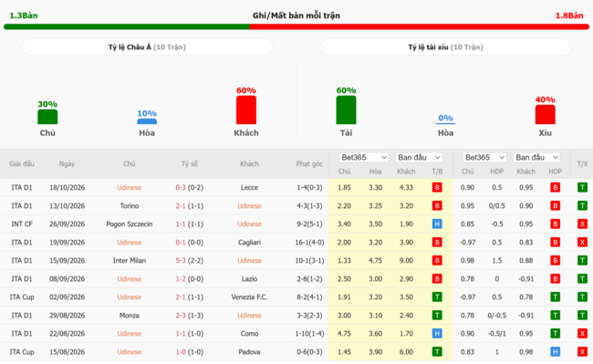
Task: Click handicap value -0.5/1 in Como row
Action: (497, 333)
